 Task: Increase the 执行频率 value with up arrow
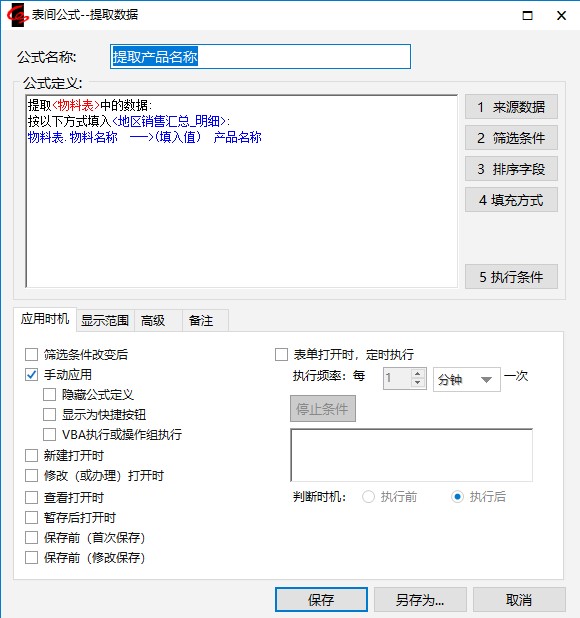point(418,373)
